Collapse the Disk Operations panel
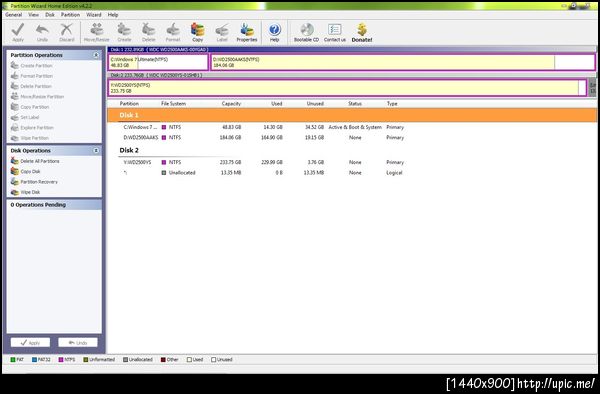The width and height of the screenshot is (600, 394). tap(96, 151)
